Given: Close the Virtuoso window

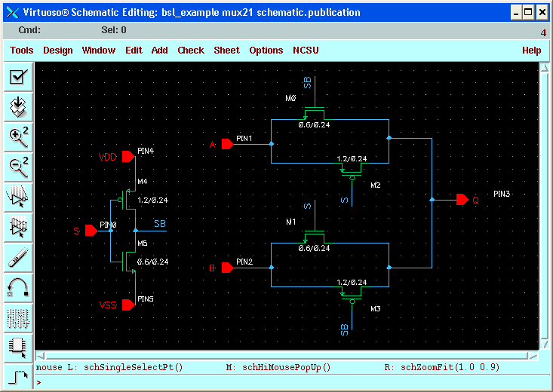Looking at the screenshot, I should point(542,13).
